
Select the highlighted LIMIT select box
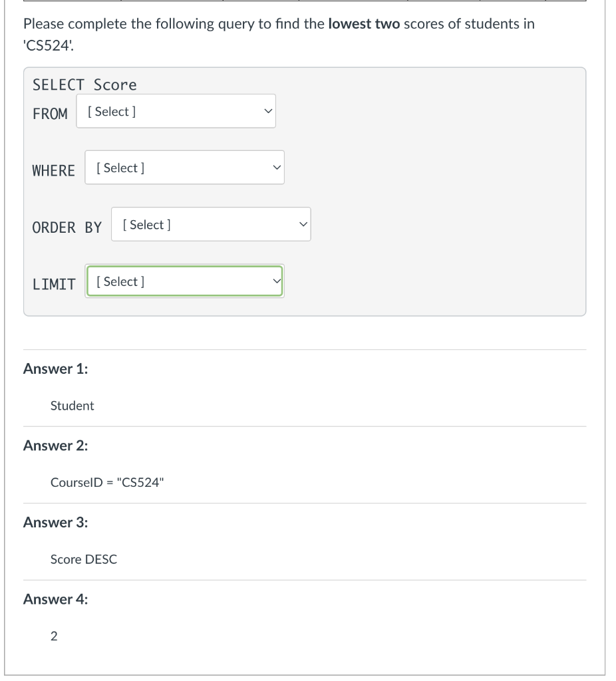click(184, 281)
